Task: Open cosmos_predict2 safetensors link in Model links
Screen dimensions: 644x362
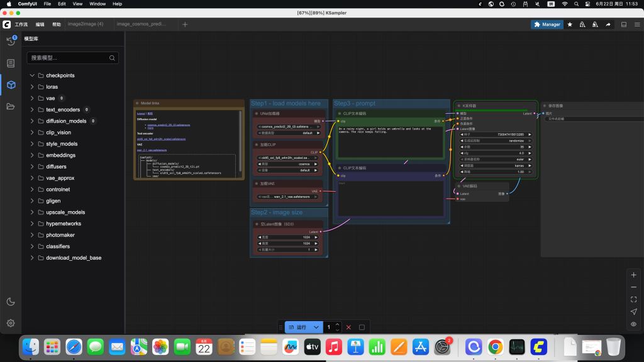Action: click(x=169, y=125)
